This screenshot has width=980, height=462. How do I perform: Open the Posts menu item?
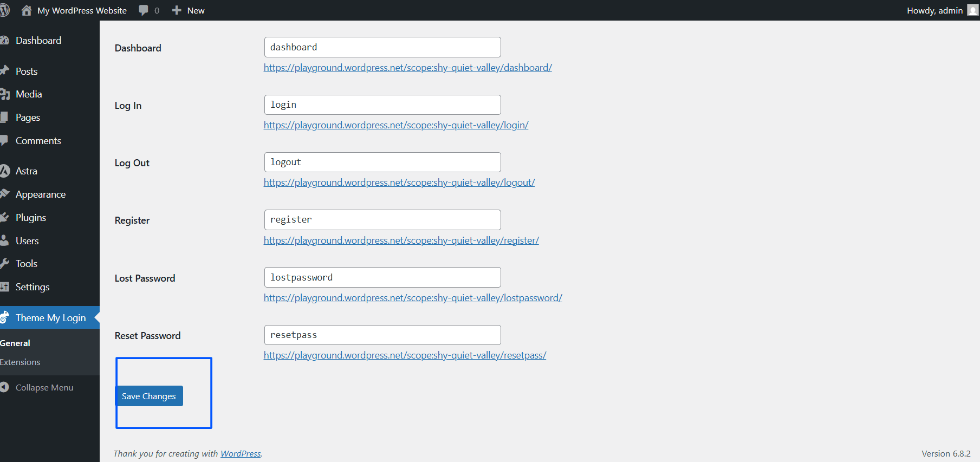[27, 71]
